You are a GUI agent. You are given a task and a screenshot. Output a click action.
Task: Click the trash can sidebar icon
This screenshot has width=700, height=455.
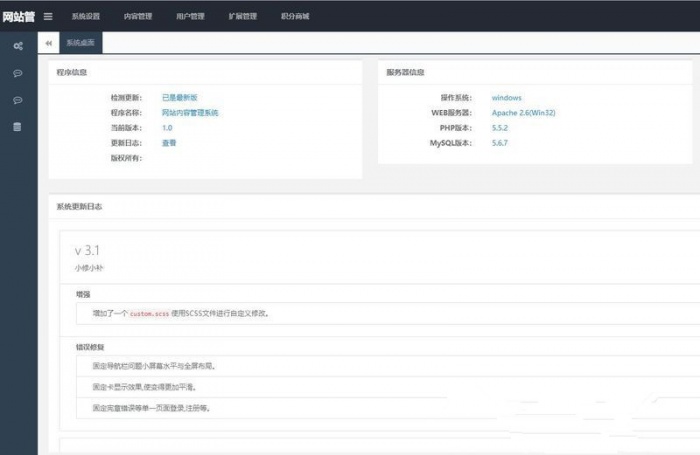click(x=18, y=127)
